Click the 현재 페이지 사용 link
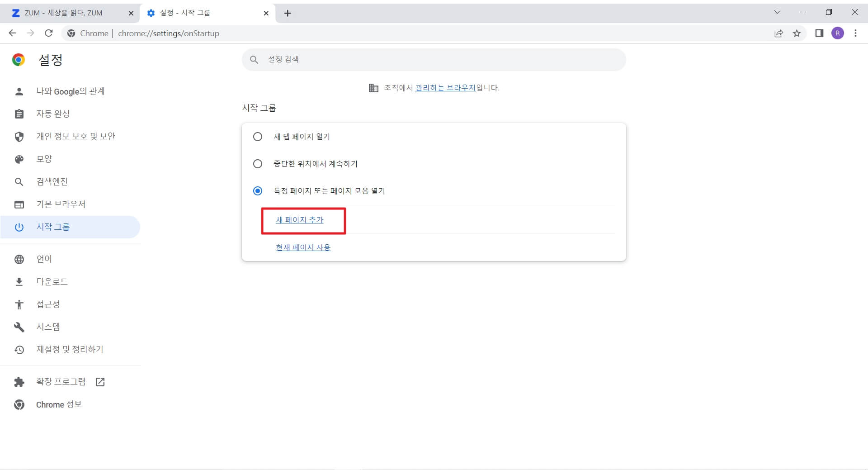Viewport: 868px width, 470px height. pos(302,247)
